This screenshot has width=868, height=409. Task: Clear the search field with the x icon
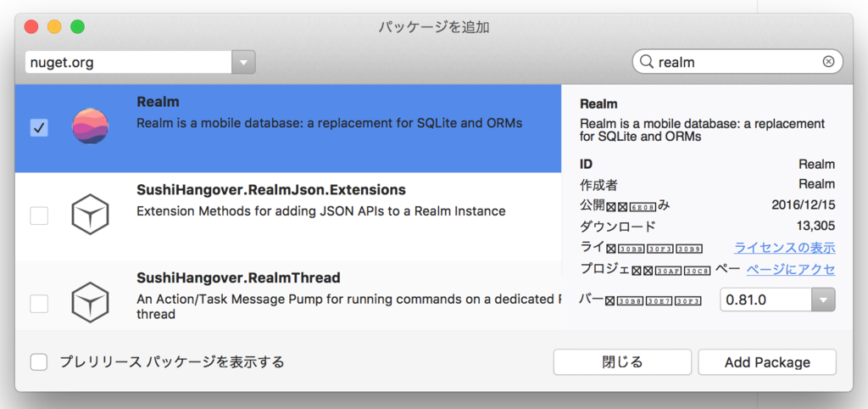(828, 61)
